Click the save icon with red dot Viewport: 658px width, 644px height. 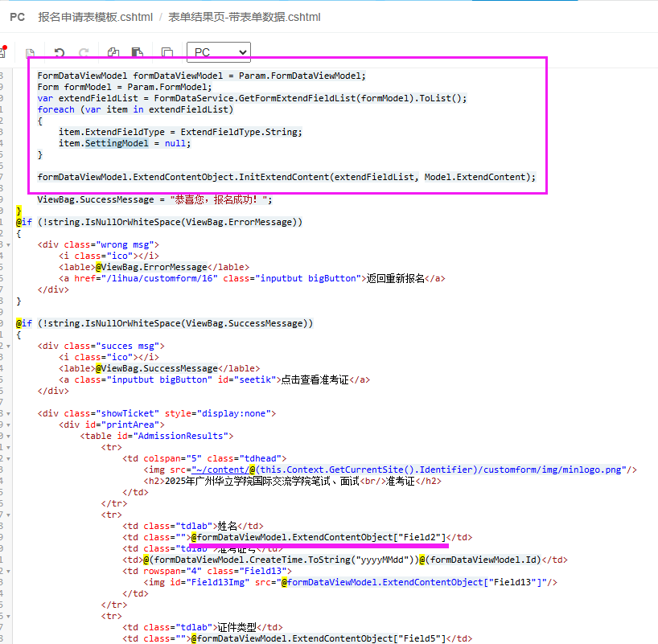[3, 52]
